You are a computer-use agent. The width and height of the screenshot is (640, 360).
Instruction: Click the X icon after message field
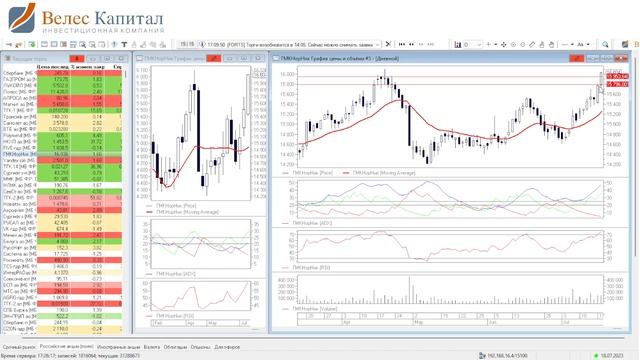(x=388, y=44)
